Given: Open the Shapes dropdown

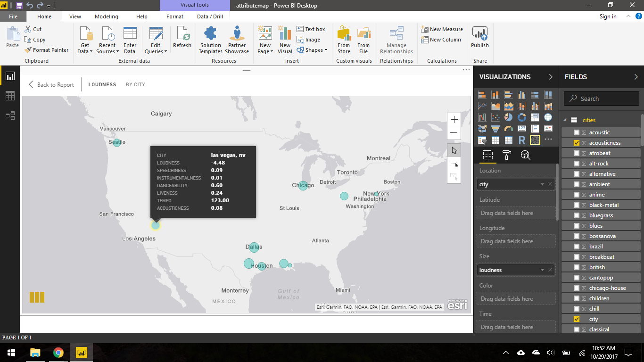Looking at the screenshot, I should click(x=312, y=50).
